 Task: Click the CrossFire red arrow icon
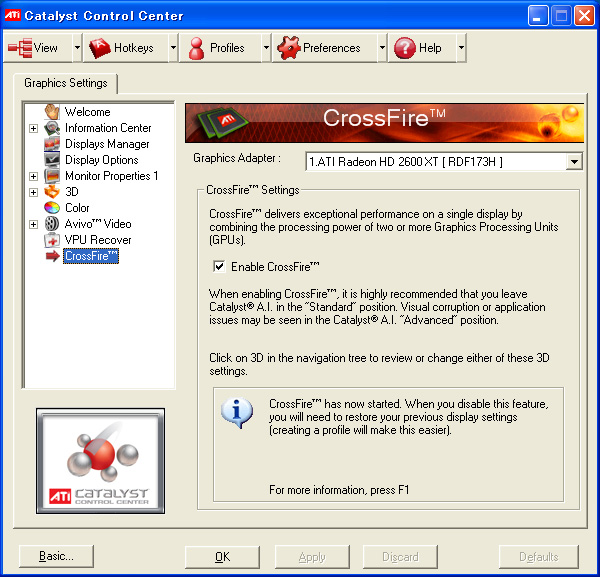pyautogui.click(x=52, y=256)
